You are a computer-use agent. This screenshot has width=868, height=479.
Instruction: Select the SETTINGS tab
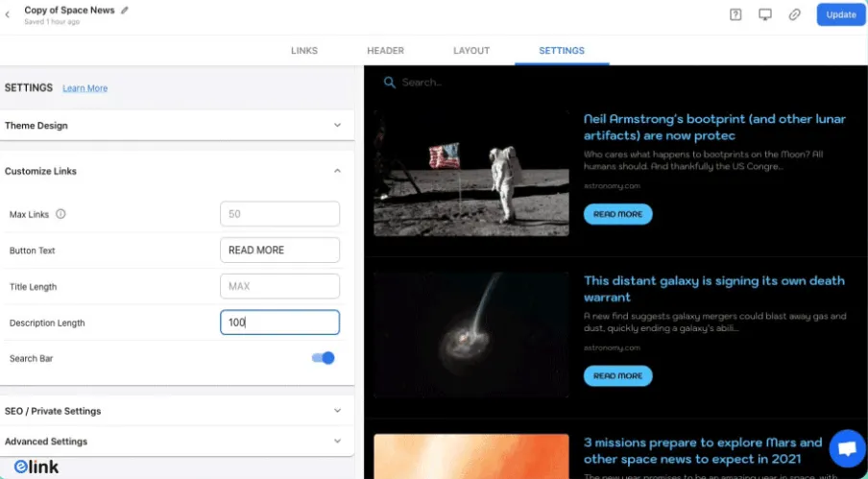coord(562,50)
